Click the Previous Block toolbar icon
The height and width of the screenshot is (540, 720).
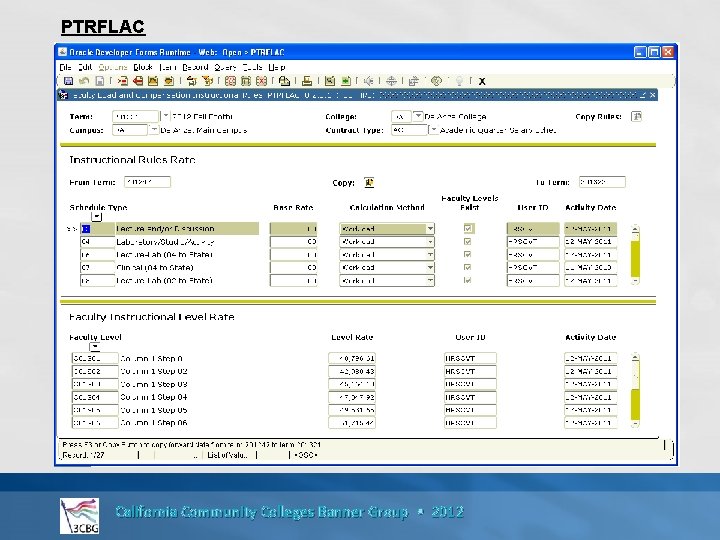(191, 81)
